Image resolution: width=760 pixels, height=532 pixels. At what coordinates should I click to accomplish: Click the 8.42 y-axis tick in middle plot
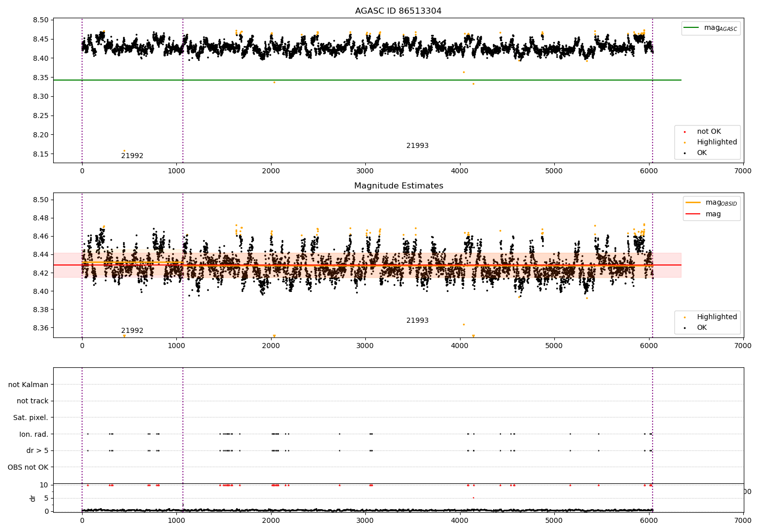click(x=40, y=273)
